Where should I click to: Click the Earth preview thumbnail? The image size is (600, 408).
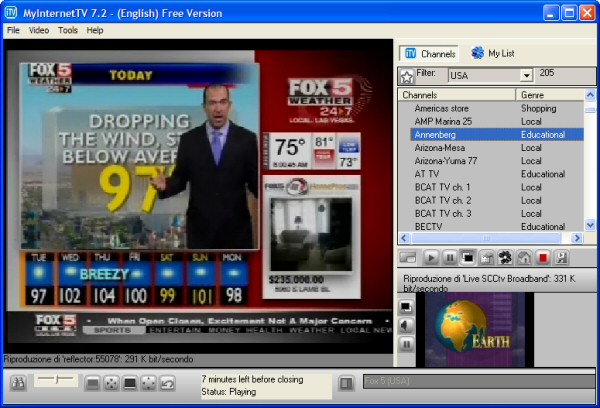[474, 330]
